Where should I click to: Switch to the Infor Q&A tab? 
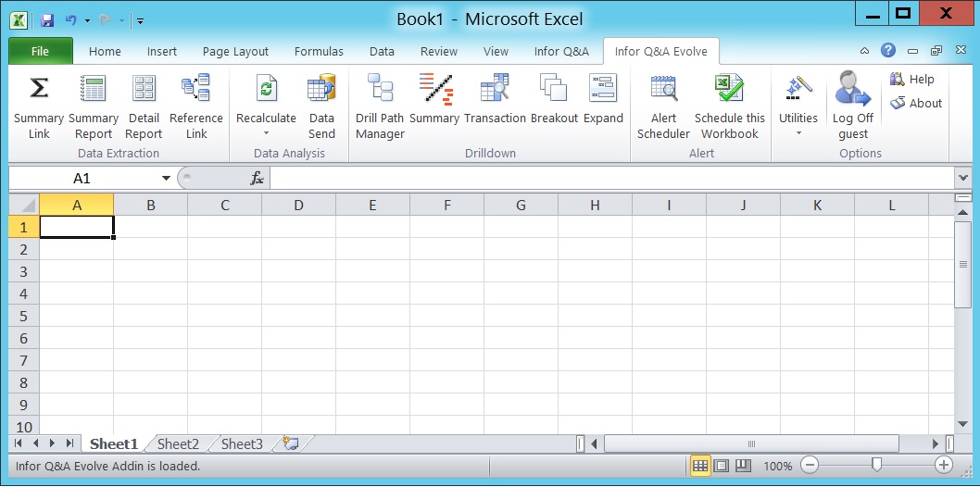[x=561, y=52]
